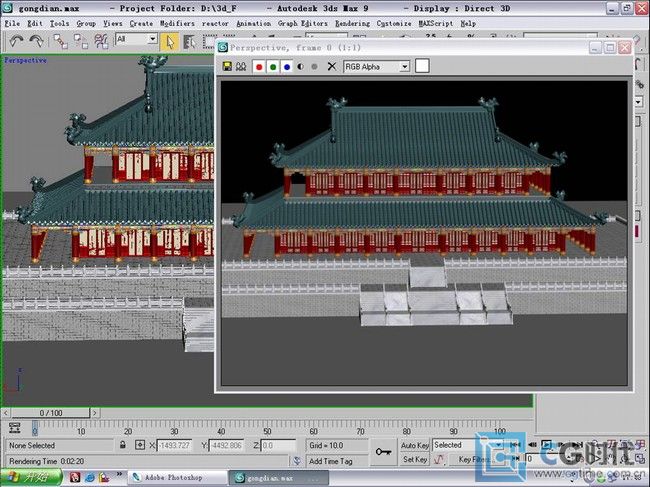Click the Add Time Tag field
The image size is (650, 487).
pyautogui.click(x=335, y=461)
